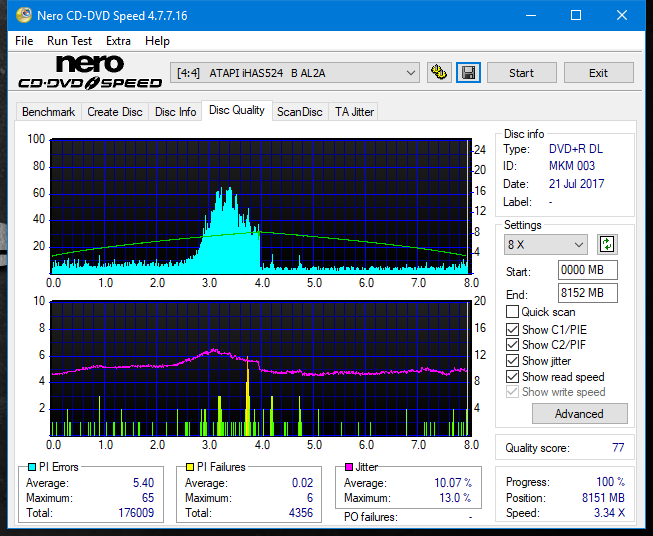
Task: Open the drive options tool icon
Action: pyautogui.click(x=439, y=73)
